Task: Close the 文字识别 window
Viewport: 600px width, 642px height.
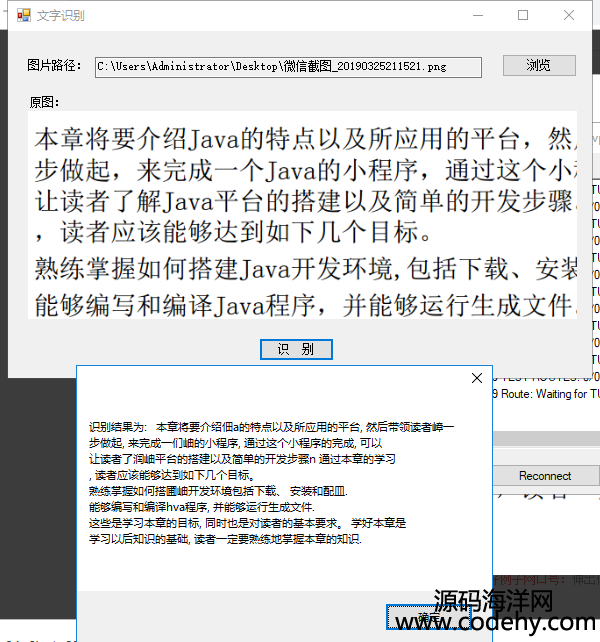Action: 569,15
